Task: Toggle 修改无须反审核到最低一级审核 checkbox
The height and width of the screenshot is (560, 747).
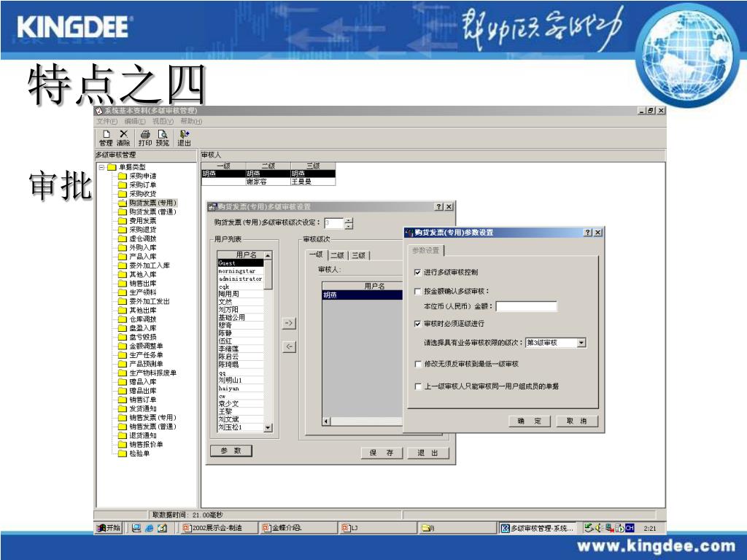Action: (418, 365)
